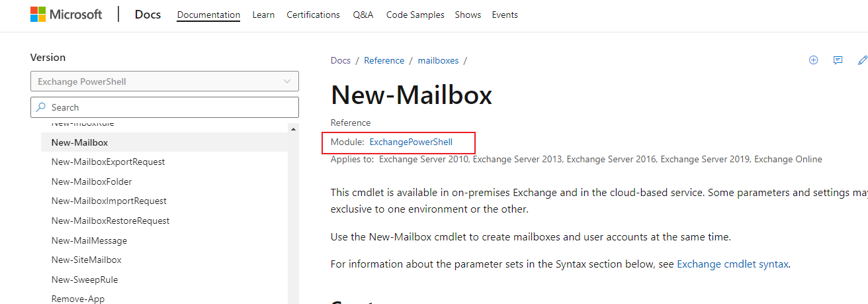Click the edit pencil icon
868x304 pixels.
coord(862,60)
